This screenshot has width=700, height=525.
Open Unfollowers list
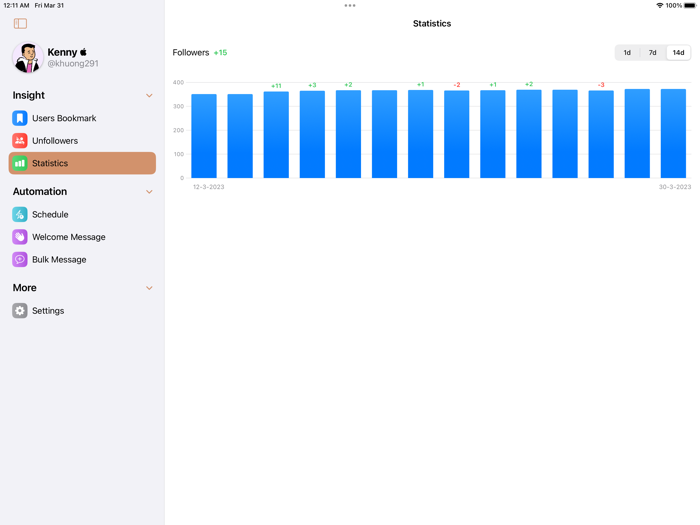point(82,141)
